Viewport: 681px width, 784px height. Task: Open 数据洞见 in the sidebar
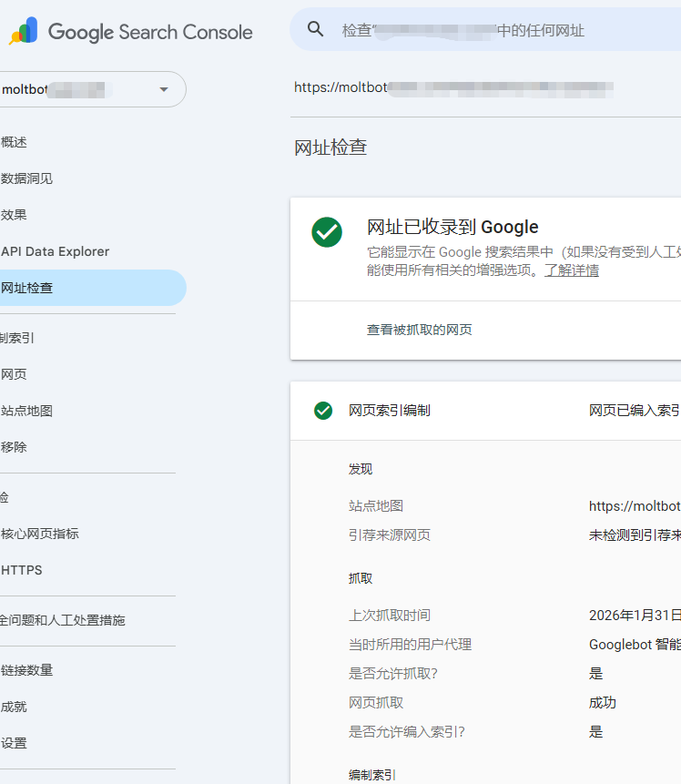tap(26, 178)
